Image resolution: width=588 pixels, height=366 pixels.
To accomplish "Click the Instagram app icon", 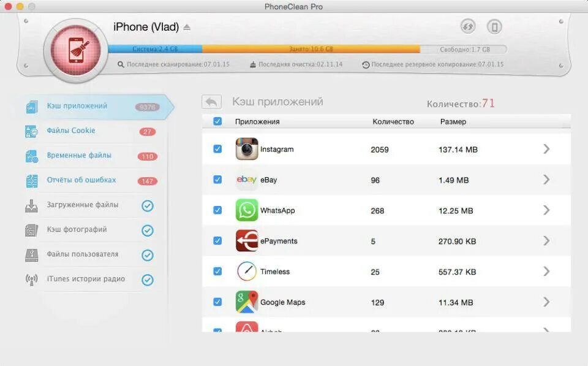I will tap(247, 148).
